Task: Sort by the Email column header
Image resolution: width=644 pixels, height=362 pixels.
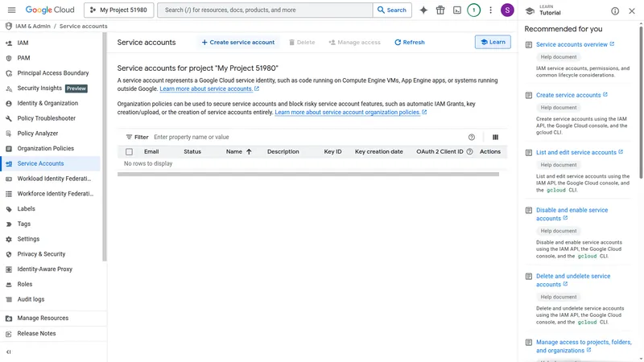Action: (x=151, y=151)
